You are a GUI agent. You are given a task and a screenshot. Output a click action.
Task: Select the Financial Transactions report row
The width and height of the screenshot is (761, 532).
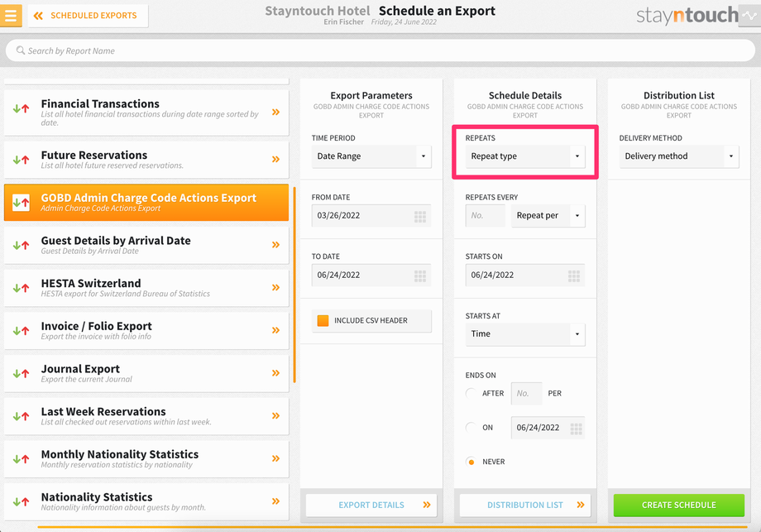coord(146,113)
